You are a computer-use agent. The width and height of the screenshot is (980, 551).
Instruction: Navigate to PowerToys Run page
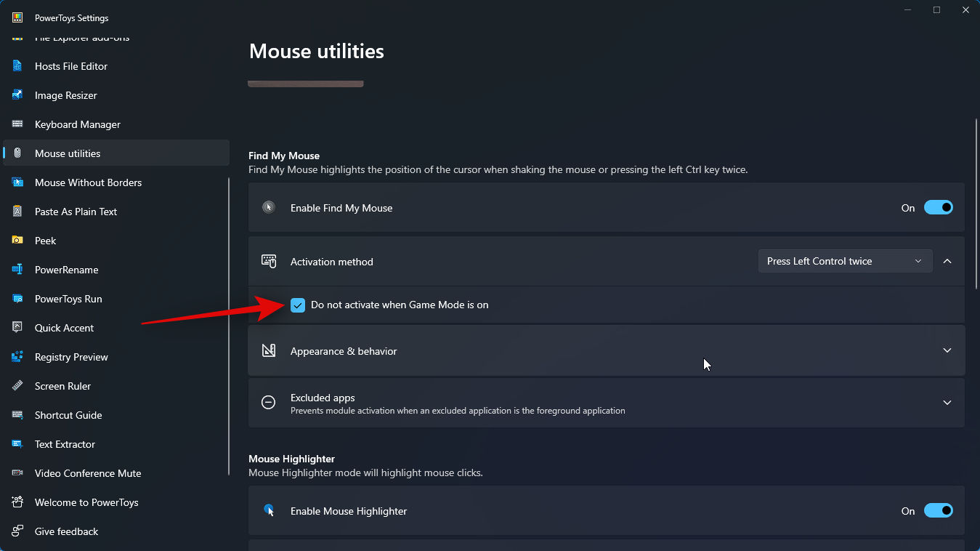click(116, 299)
